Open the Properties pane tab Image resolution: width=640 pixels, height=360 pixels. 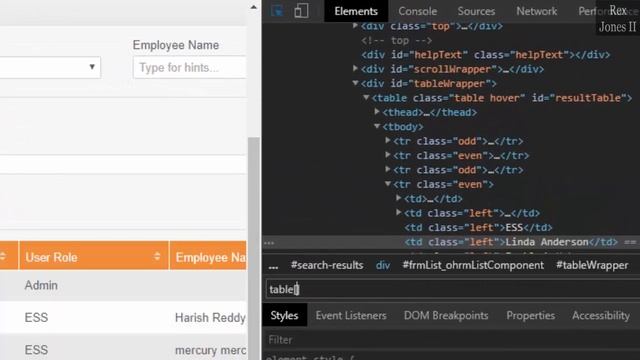(531, 316)
